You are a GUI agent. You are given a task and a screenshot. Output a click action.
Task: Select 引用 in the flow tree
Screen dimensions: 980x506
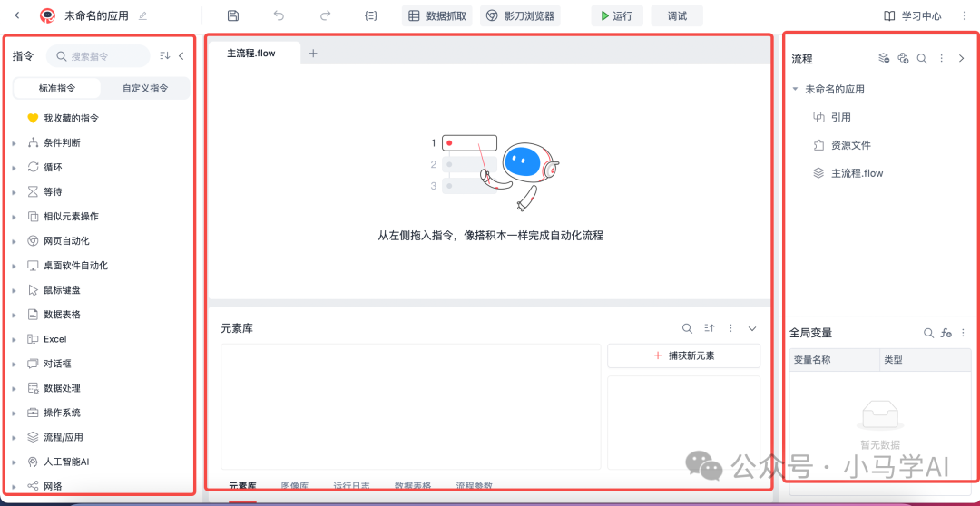coord(840,117)
